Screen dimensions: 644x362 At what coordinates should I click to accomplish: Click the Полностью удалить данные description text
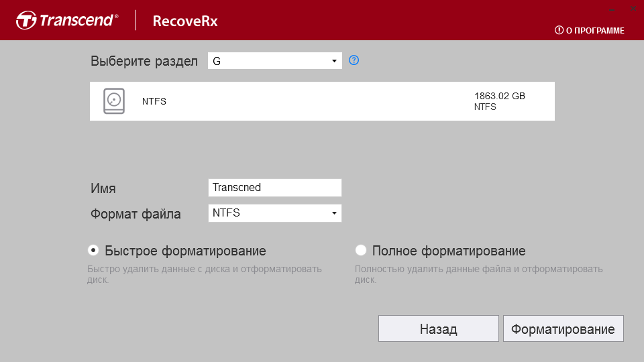coord(478,274)
